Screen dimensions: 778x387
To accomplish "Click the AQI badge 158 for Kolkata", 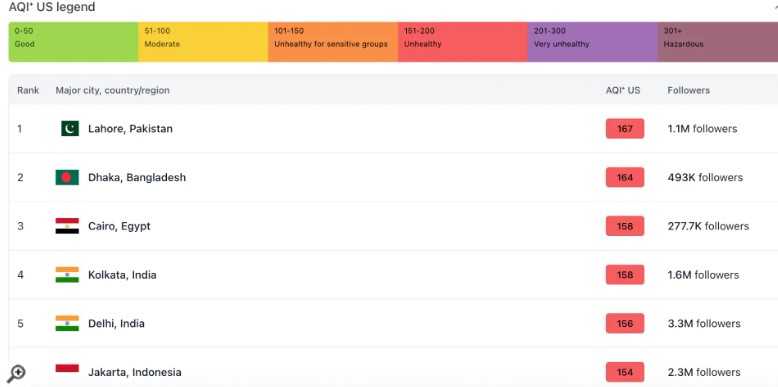I will (x=625, y=274).
